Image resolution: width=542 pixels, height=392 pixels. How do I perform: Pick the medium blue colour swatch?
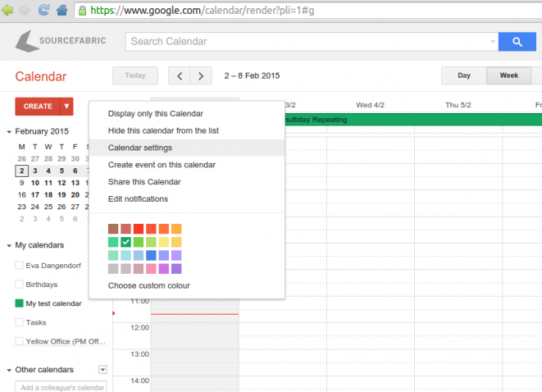151,256
